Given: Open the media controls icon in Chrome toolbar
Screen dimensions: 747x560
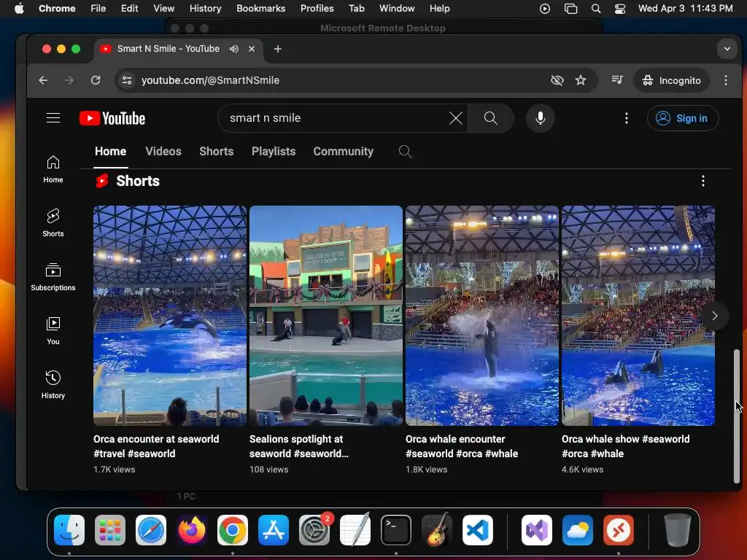Looking at the screenshot, I should [617, 80].
